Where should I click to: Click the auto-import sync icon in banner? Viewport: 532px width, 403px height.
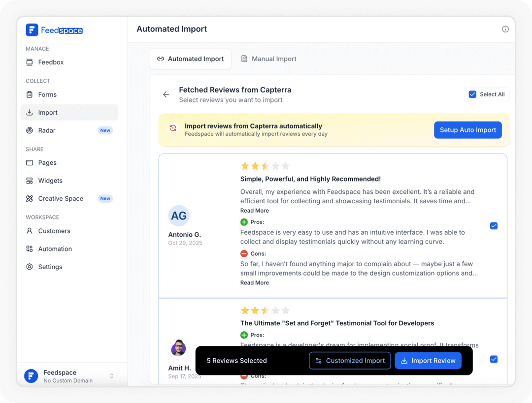pos(173,128)
